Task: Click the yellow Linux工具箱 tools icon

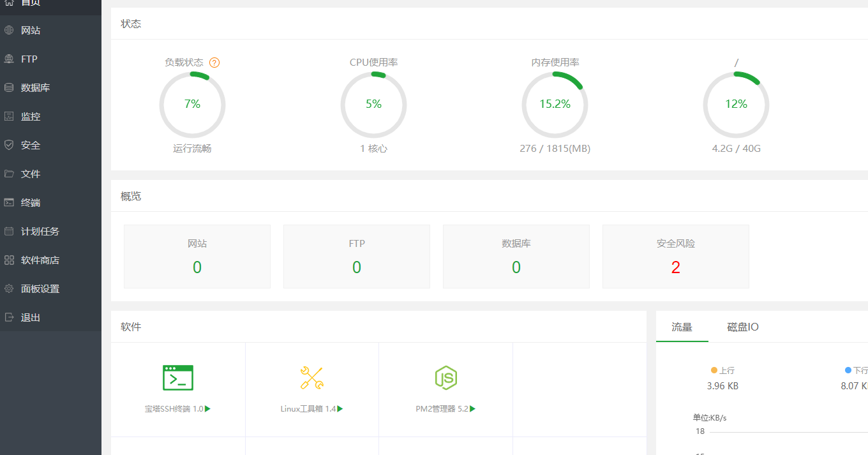Action: point(312,378)
